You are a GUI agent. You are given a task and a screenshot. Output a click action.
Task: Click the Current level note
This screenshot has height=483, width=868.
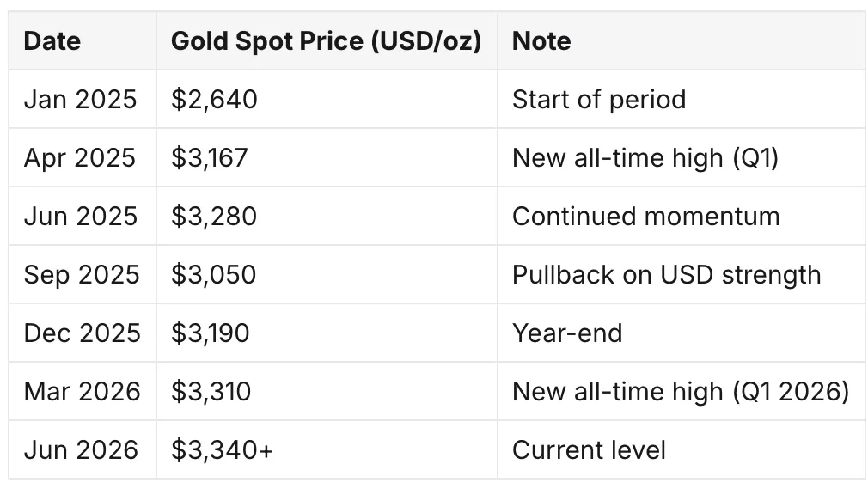(589, 450)
